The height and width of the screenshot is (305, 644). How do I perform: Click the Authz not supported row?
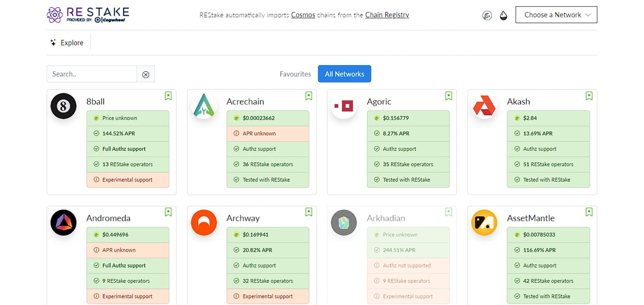(x=408, y=266)
